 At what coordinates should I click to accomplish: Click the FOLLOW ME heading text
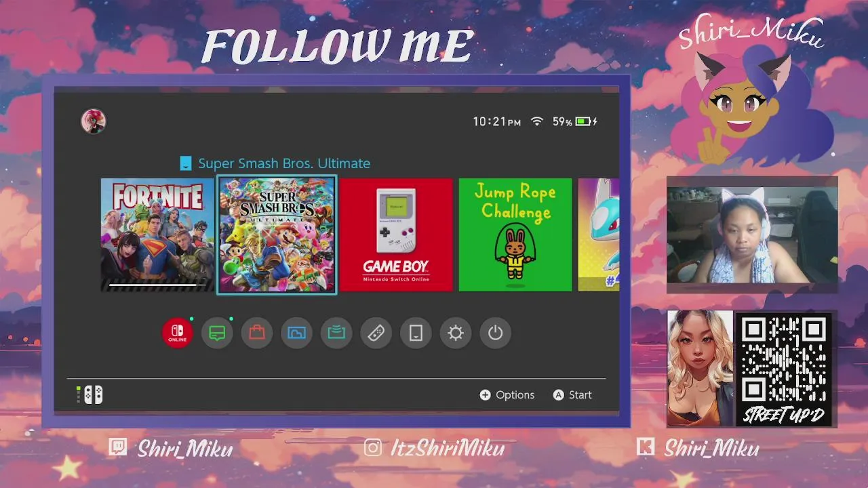point(338,47)
